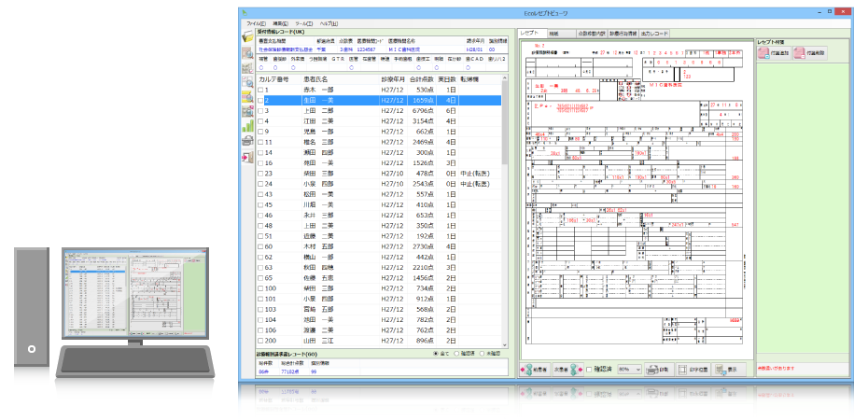Click the 表示 display button

(x=729, y=370)
